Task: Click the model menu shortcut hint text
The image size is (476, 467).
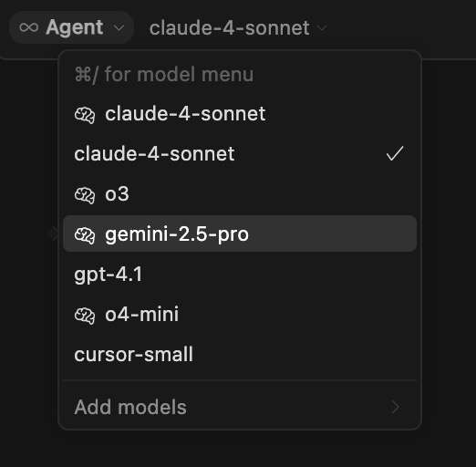Action: point(164,75)
